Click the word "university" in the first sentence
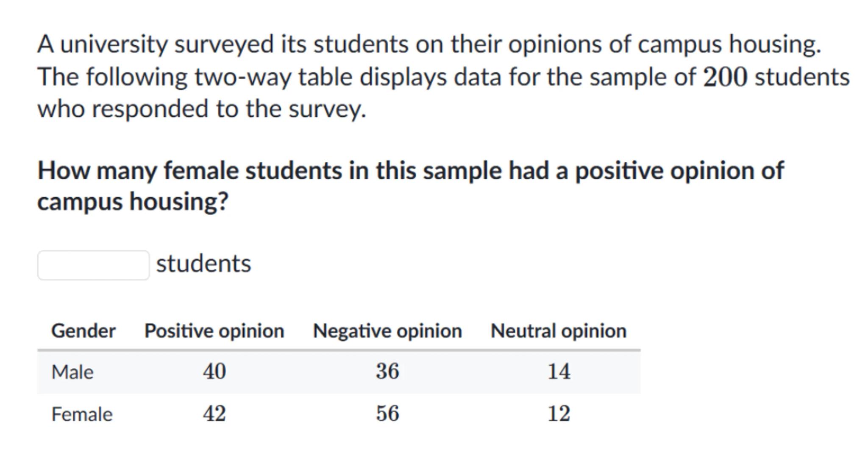The height and width of the screenshot is (475, 868). point(114,44)
